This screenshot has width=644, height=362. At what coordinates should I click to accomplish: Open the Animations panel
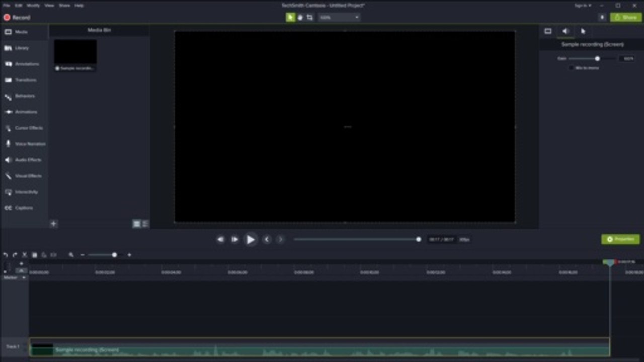point(24,112)
